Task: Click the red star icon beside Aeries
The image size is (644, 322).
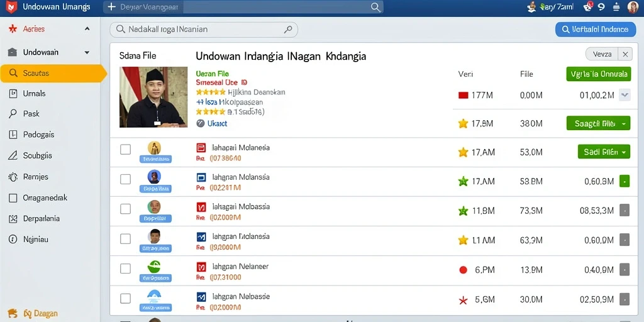Action: point(13,29)
